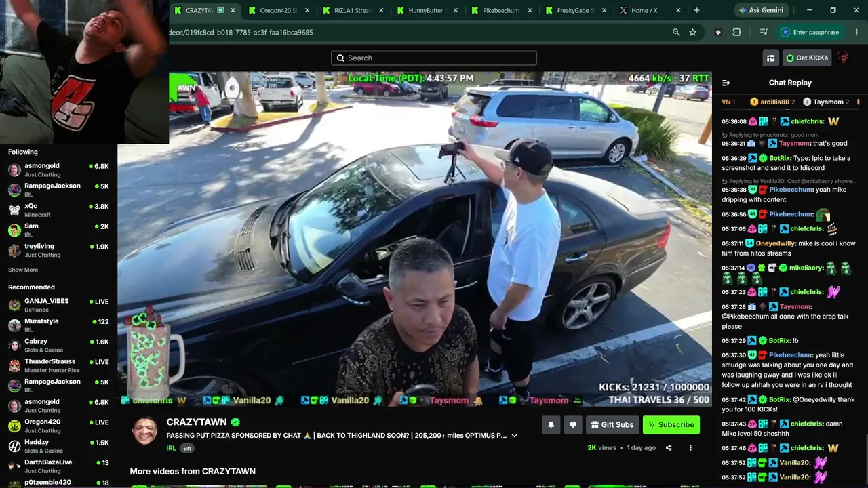The width and height of the screenshot is (868, 488).
Task: Open treyliving's avatar in the sidebar
Action: 14,250
